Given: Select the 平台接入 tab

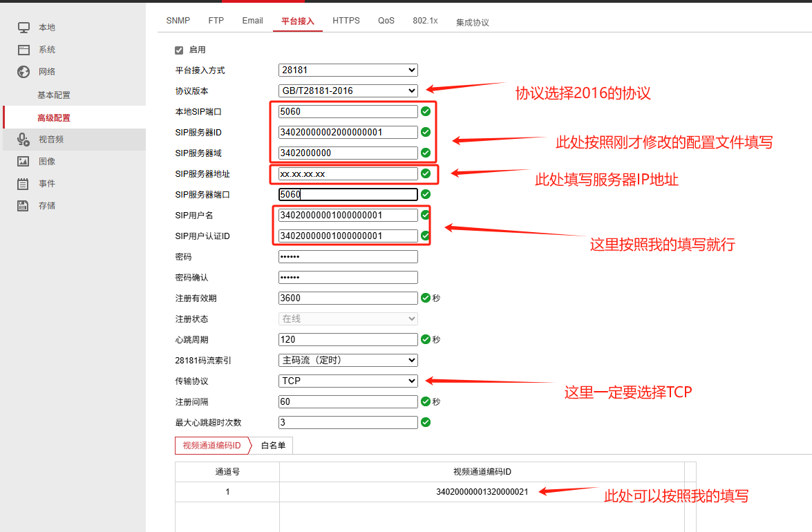Looking at the screenshot, I should (x=298, y=21).
